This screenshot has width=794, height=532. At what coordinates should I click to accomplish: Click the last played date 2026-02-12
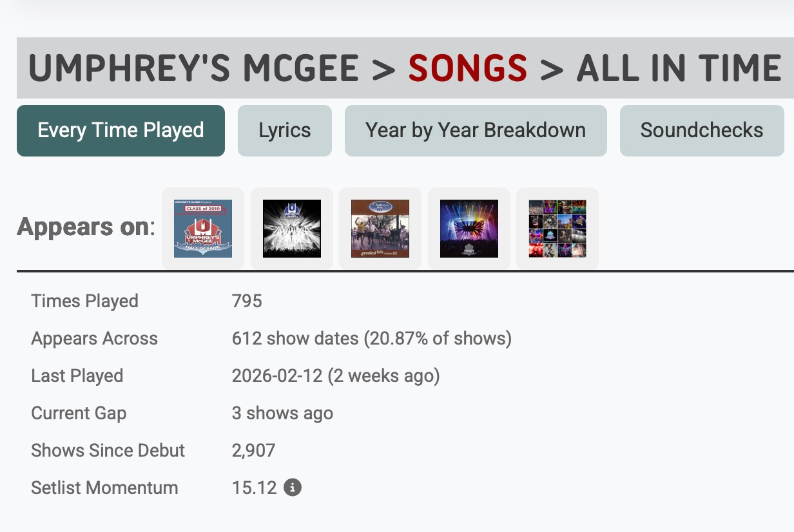click(x=277, y=376)
